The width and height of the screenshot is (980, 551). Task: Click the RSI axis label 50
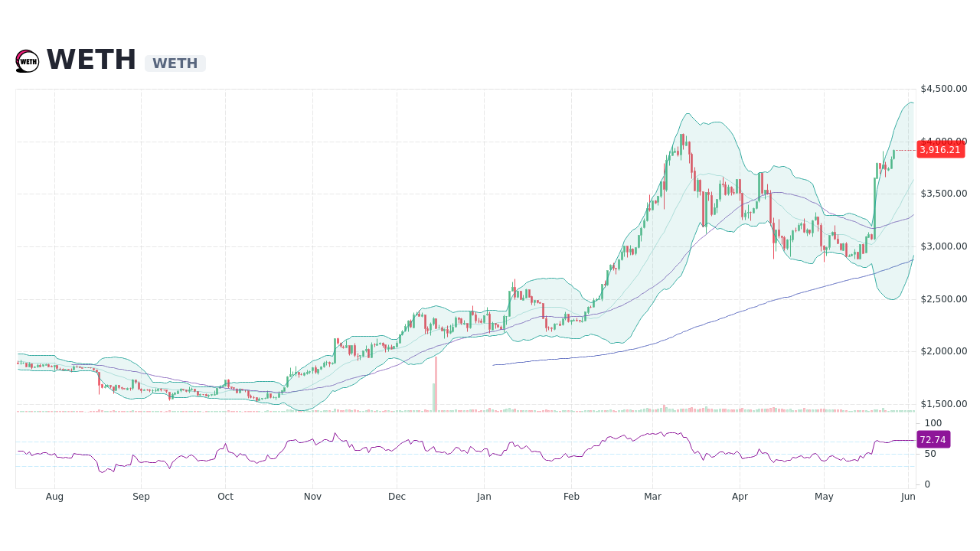pos(930,454)
